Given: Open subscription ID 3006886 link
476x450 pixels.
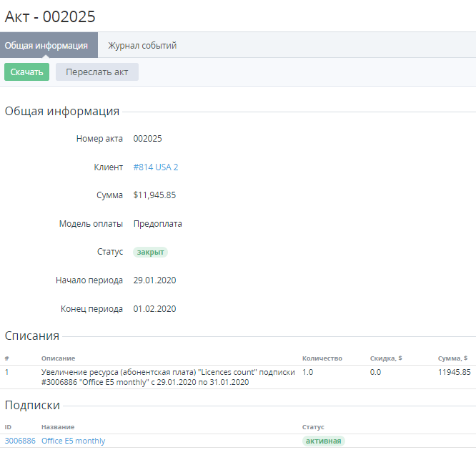Looking at the screenshot, I should tap(20, 441).
